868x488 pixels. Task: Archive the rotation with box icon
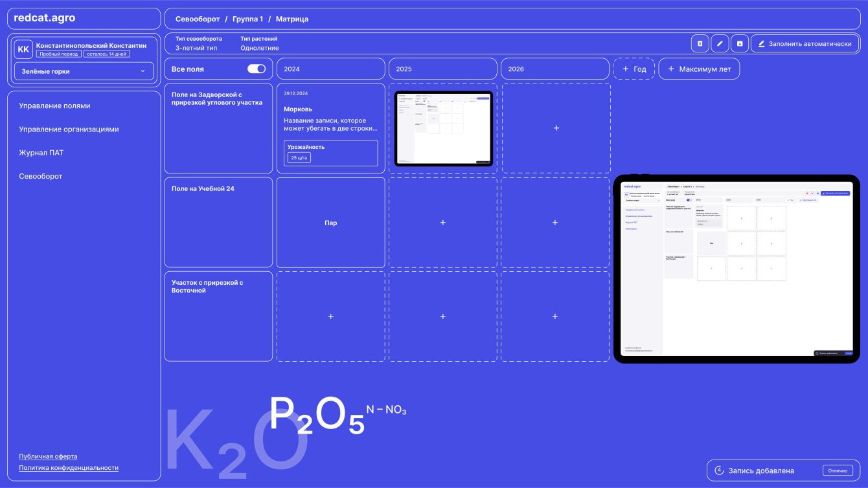[x=740, y=43]
